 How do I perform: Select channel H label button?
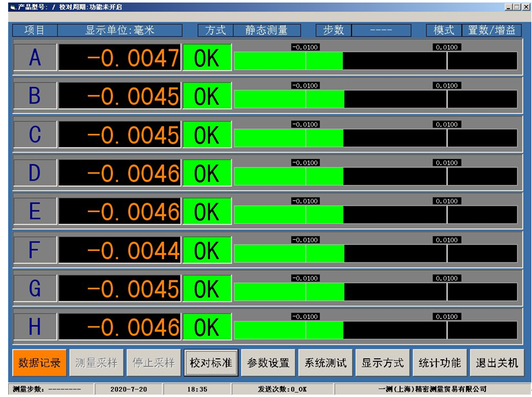(35, 327)
